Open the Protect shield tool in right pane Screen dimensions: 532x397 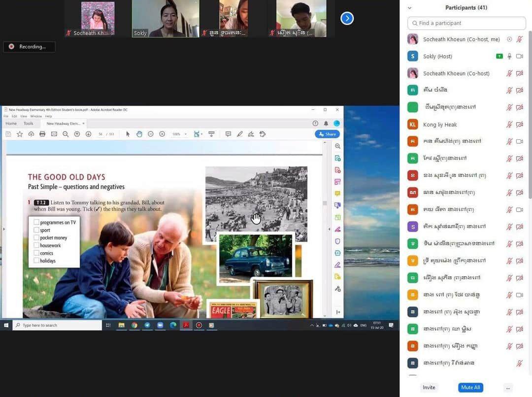(x=337, y=241)
